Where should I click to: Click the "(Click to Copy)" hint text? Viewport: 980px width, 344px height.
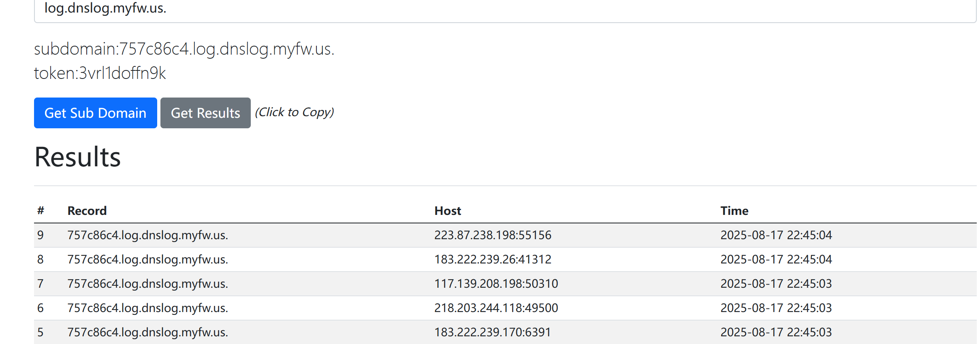(295, 112)
